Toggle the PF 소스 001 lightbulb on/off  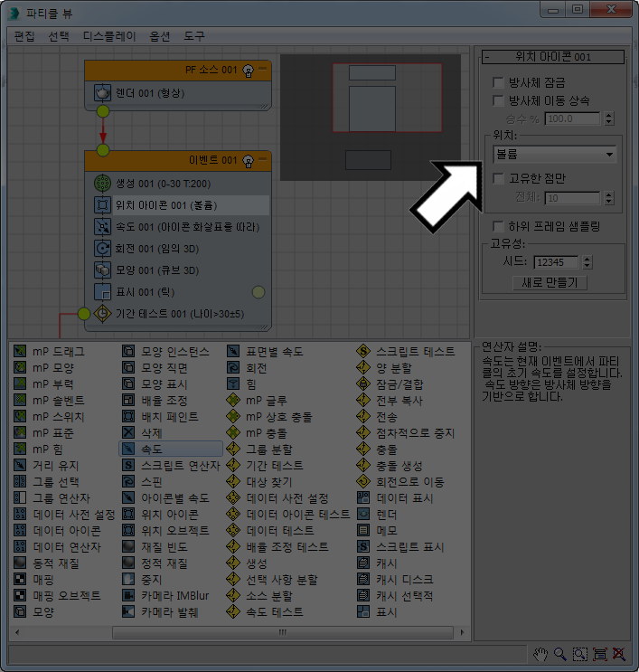[x=248, y=71]
